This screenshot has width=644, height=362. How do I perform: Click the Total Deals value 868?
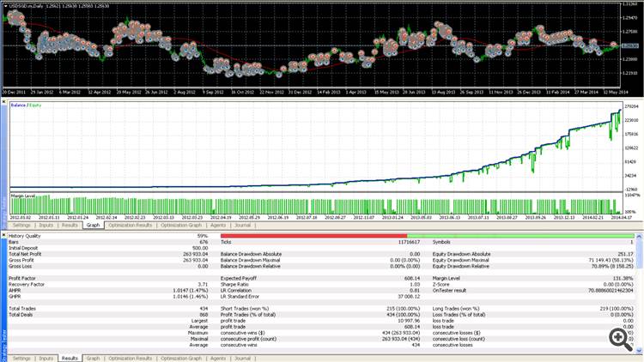point(204,314)
